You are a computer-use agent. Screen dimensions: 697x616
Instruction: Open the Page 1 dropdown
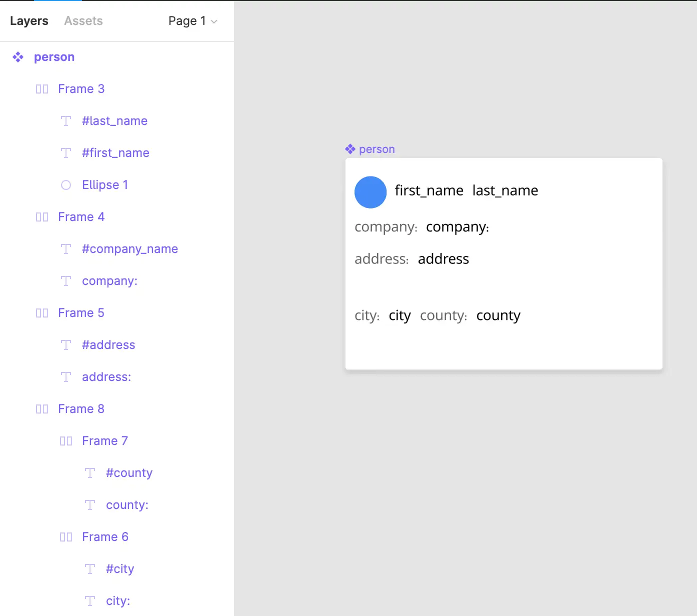[192, 21]
